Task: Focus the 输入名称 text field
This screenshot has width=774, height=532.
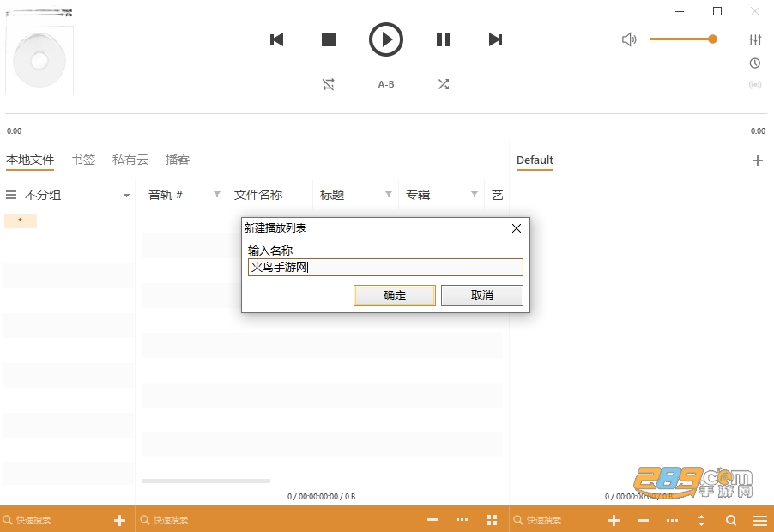Action: (x=385, y=268)
